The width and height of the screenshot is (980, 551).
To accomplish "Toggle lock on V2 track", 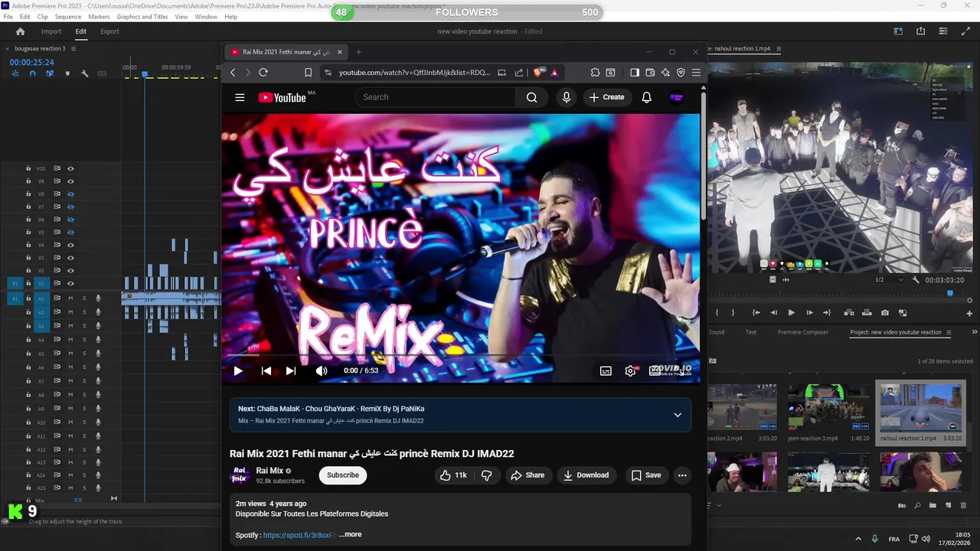I will 28,271.
